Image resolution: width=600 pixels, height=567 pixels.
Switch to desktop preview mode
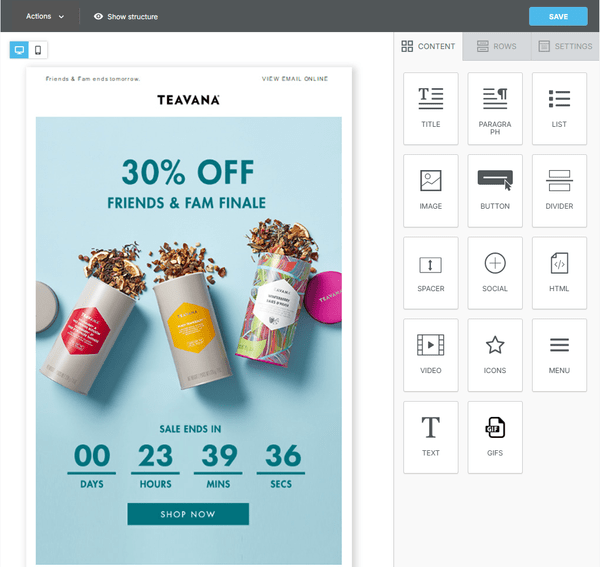[x=19, y=50]
